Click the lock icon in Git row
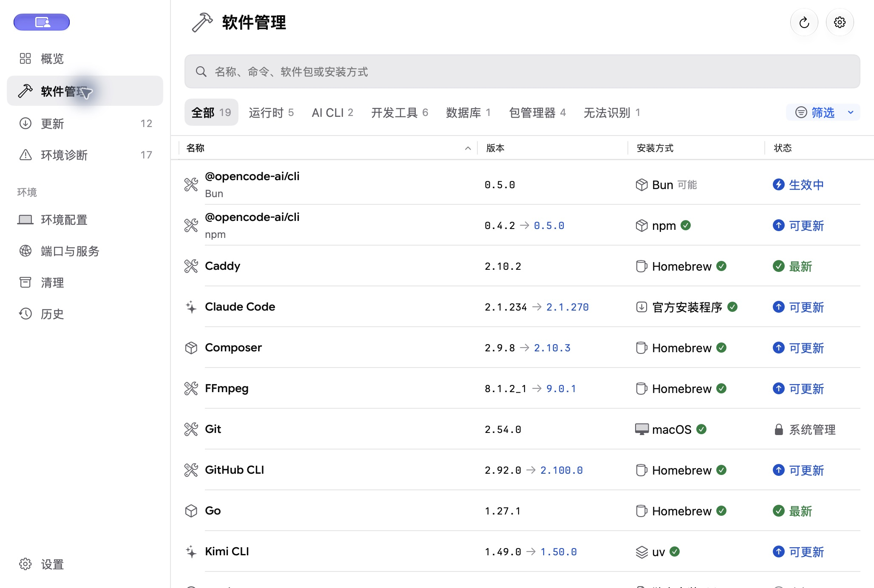 tap(778, 429)
